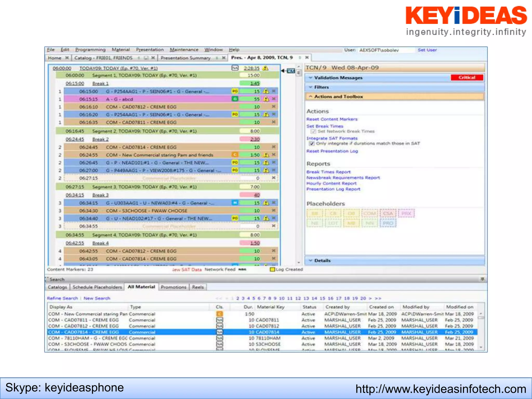The width and height of the screenshot is (532, 399).
Task: Click orange C badge on 06:24:55 New Commercial row
Action: point(235,155)
